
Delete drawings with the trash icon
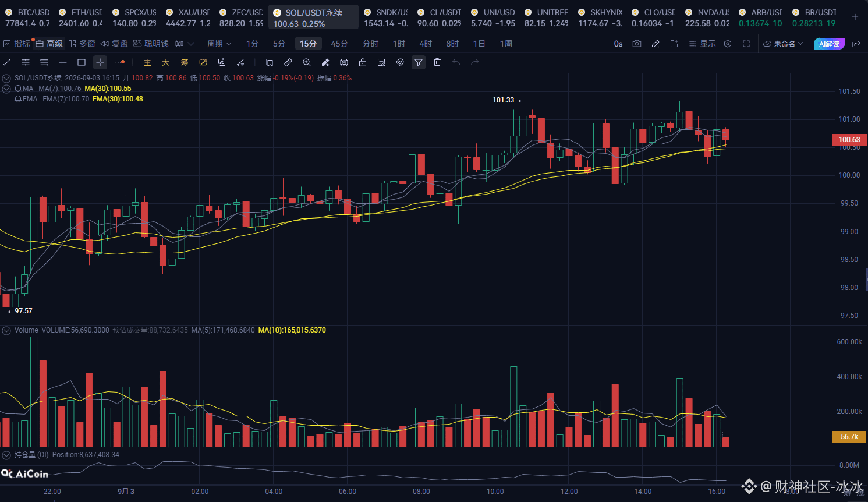[437, 62]
